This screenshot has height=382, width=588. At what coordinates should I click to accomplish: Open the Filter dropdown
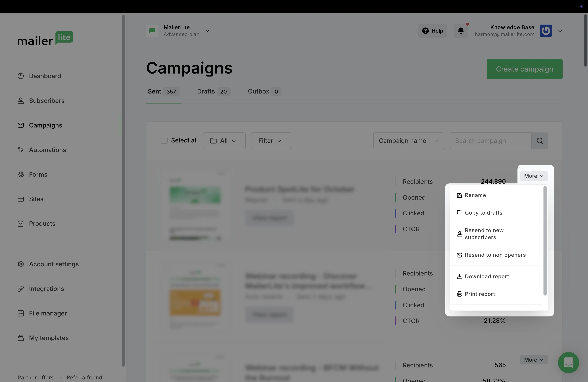[x=271, y=141]
